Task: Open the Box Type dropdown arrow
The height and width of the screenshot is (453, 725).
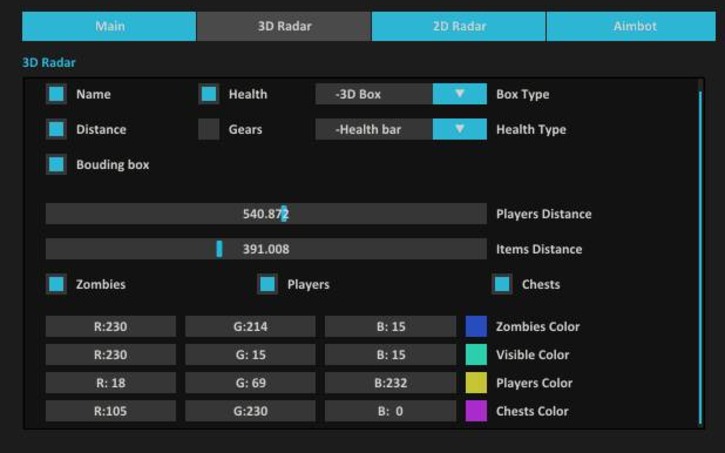Action: pos(460,94)
